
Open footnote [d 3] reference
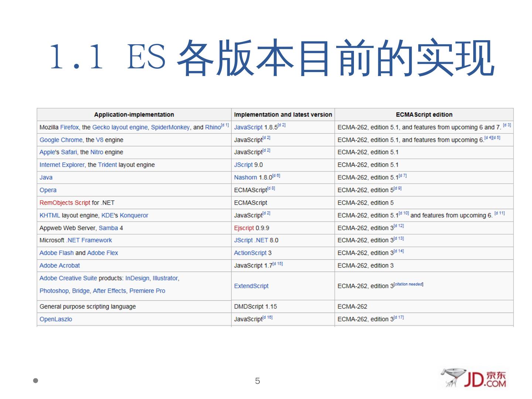click(507, 125)
